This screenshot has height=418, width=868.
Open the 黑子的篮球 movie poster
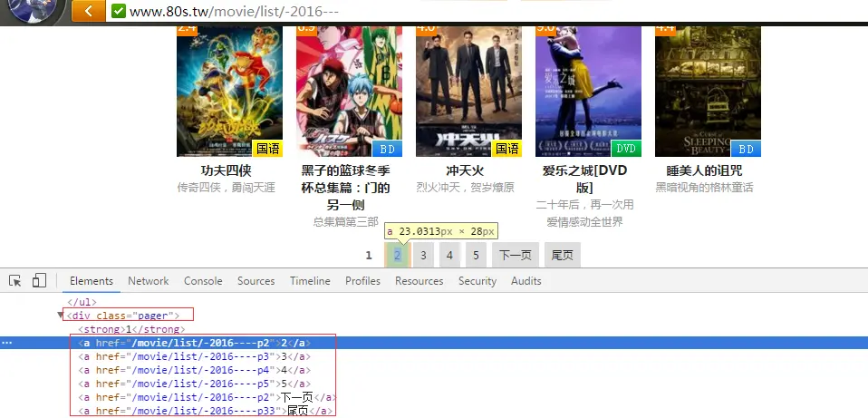coord(350,92)
